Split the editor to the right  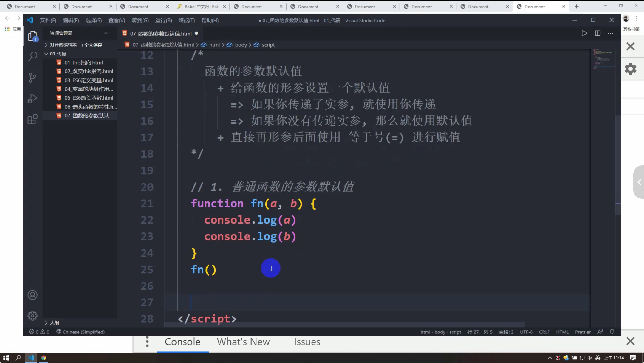[597, 33]
